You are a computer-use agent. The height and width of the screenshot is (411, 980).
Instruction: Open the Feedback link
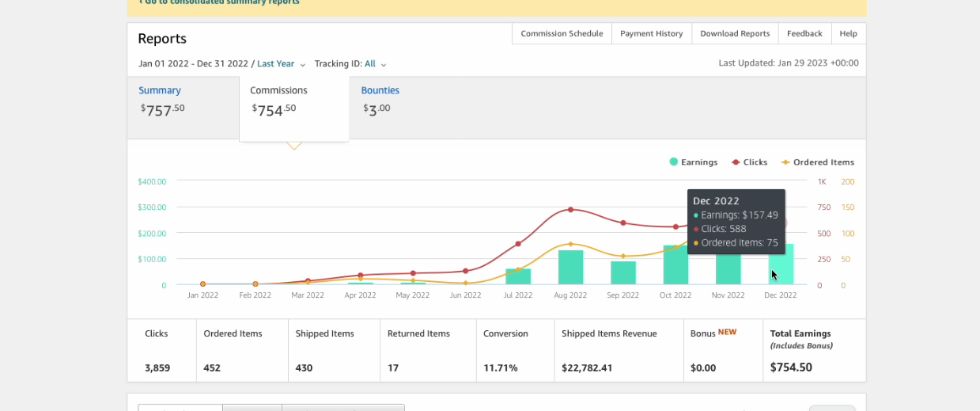click(x=804, y=34)
